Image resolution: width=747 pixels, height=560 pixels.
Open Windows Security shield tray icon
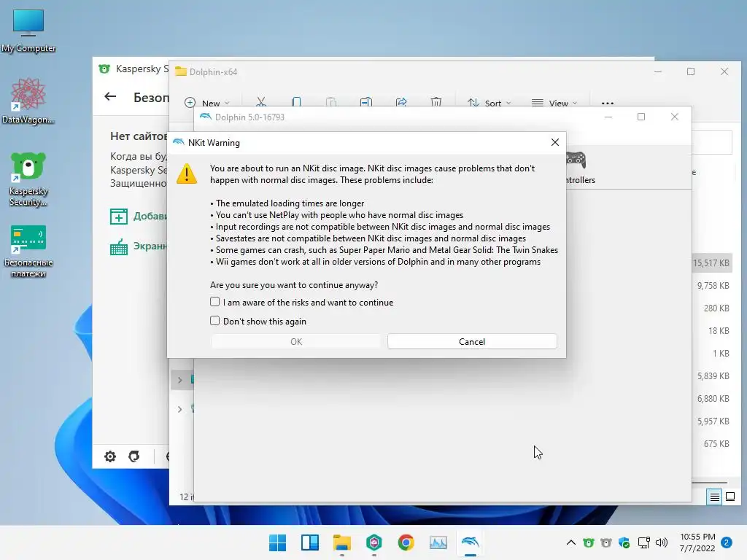624,542
